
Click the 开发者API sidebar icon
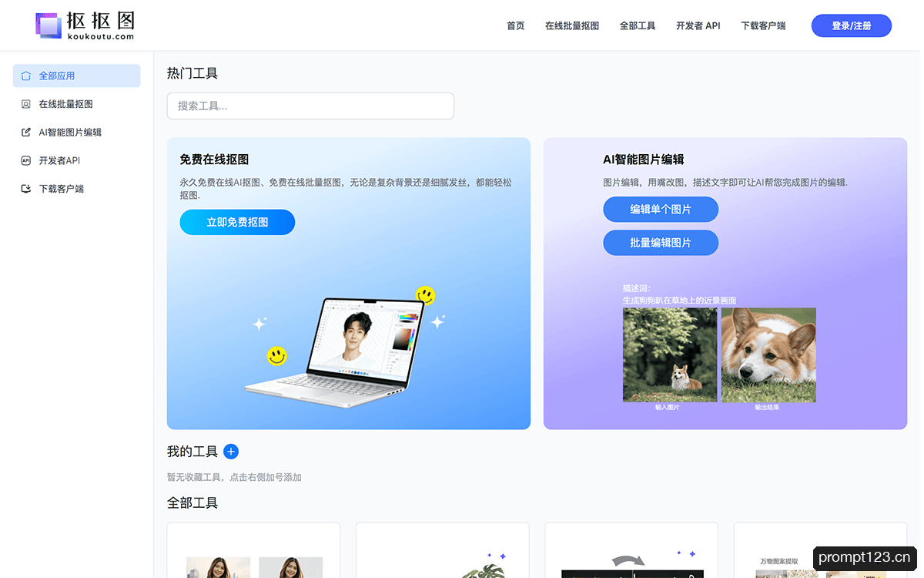click(26, 160)
